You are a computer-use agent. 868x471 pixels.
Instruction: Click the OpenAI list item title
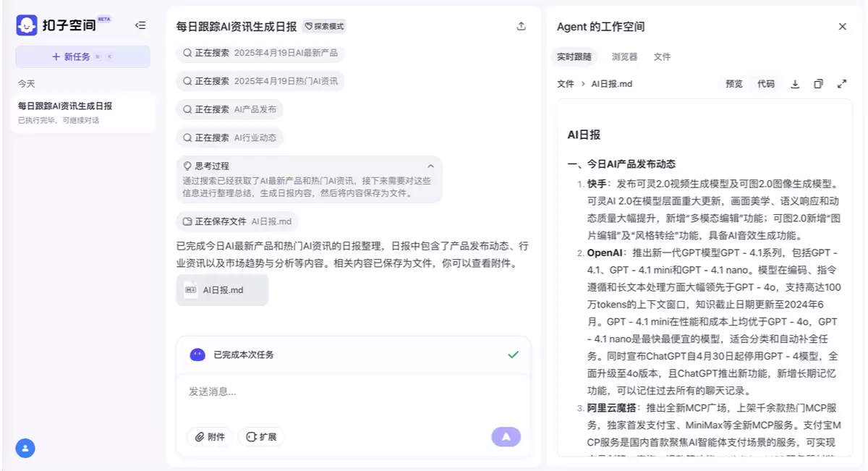pos(605,253)
